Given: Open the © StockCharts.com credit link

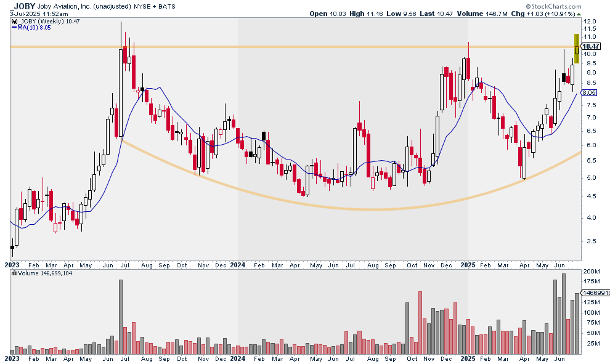Looking at the screenshot, I should (553, 6).
